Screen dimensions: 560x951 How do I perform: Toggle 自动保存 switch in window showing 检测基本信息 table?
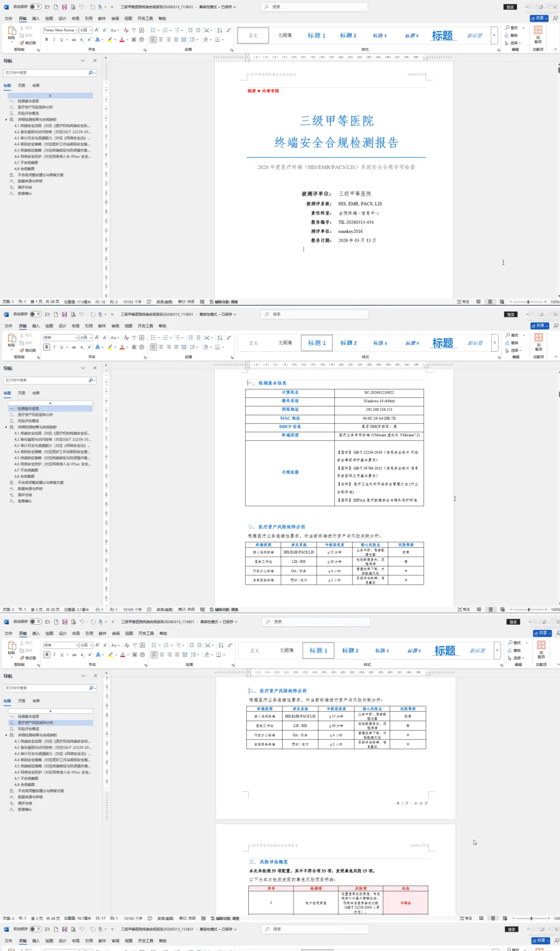click(x=35, y=314)
